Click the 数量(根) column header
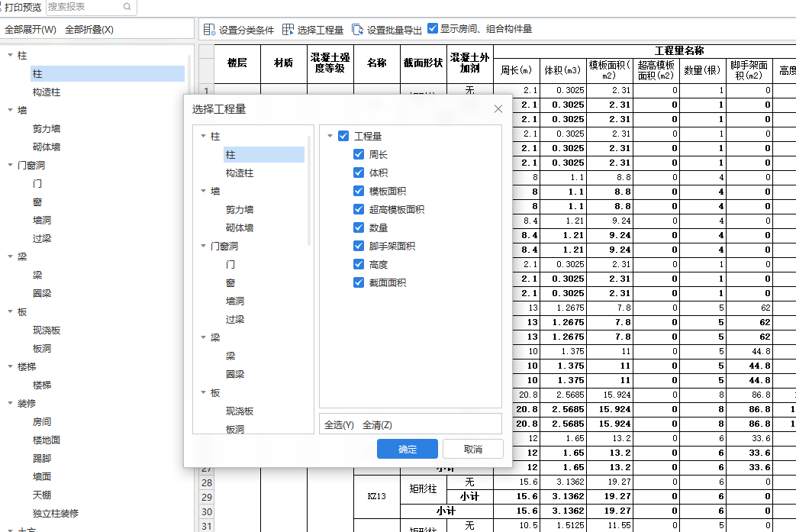Viewport: 796px width, 532px height. pos(702,70)
